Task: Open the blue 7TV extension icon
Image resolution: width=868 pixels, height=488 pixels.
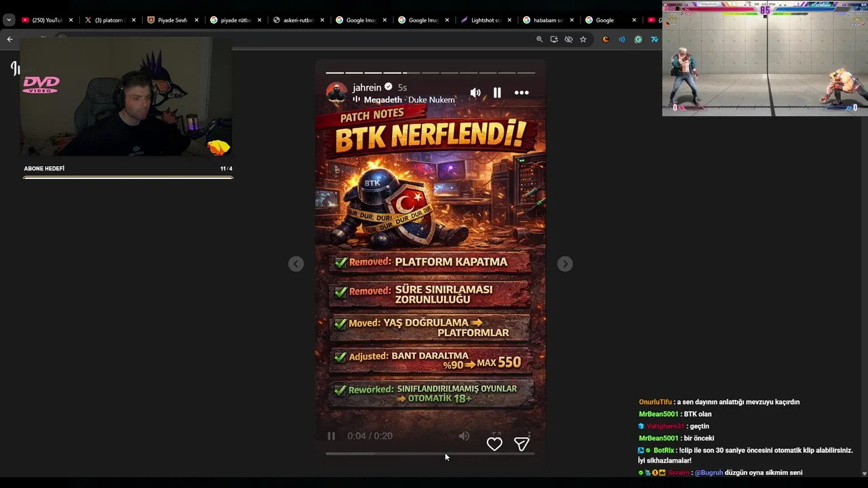Action: pos(654,39)
